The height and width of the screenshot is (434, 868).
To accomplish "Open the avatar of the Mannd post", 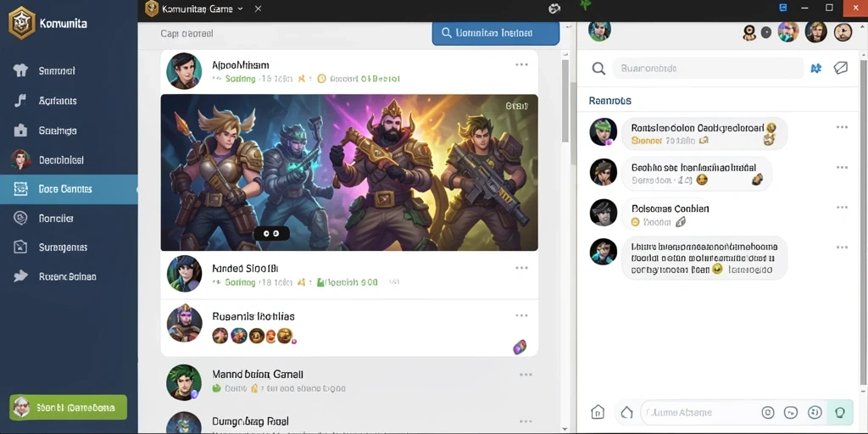I will (183, 382).
